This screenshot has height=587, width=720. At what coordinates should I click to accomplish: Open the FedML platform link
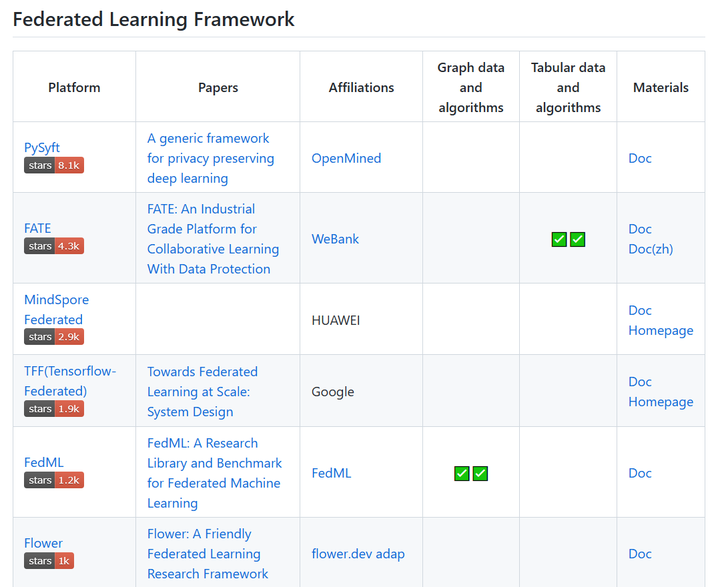pos(44,463)
